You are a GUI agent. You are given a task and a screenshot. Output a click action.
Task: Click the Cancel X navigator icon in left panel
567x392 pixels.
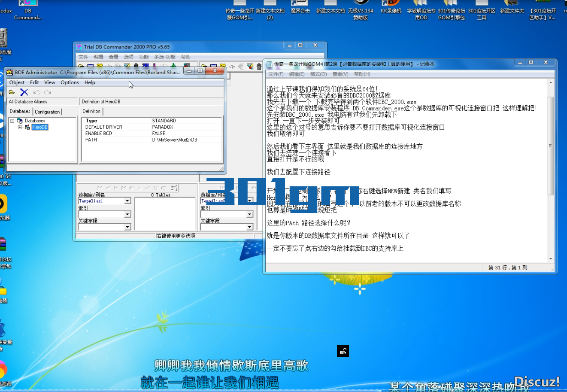(155, 188)
